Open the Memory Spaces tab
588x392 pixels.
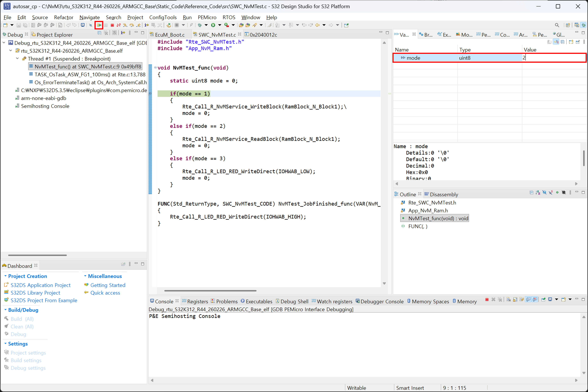(x=428, y=301)
